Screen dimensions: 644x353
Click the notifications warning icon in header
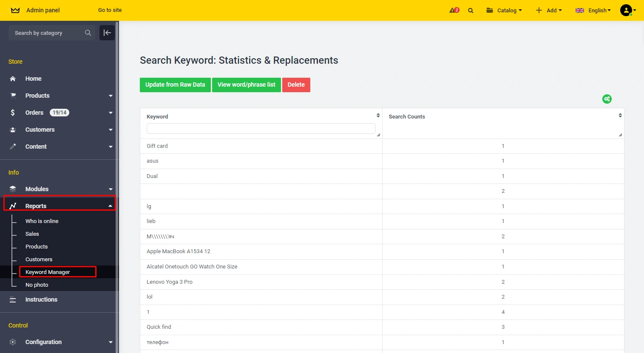click(454, 10)
